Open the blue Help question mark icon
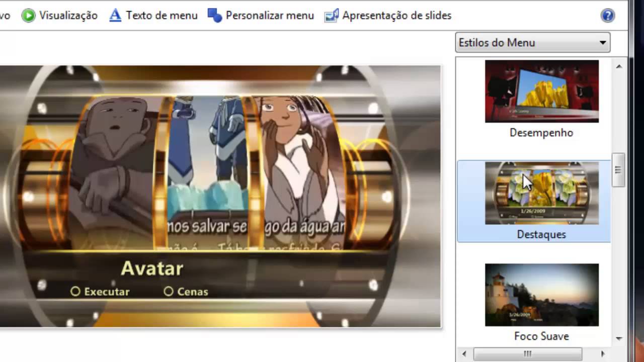Viewport: 644px width, 362px height. tap(608, 16)
